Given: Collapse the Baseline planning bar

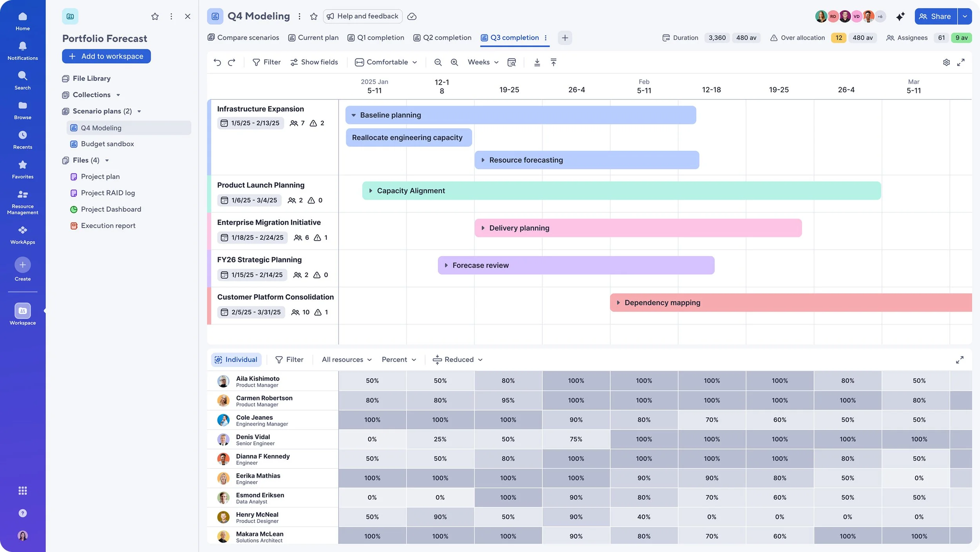Looking at the screenshot, I should click(354, 115).
